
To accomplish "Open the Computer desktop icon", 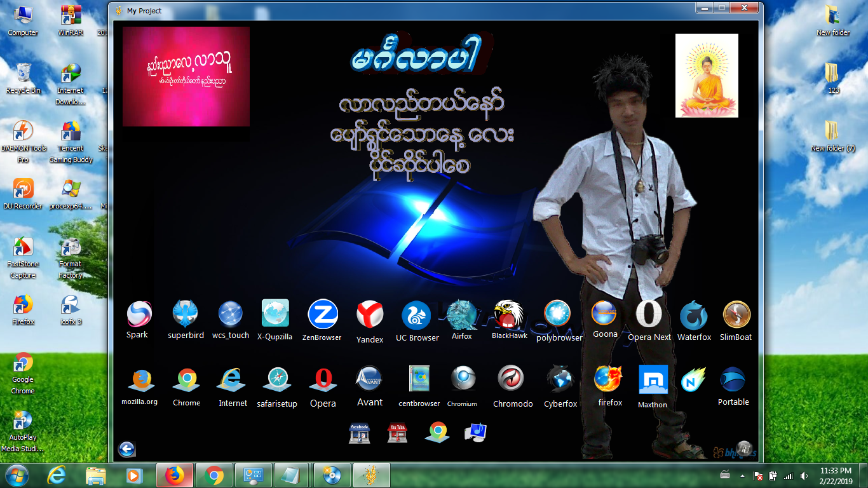I will (x=23, y=20).
